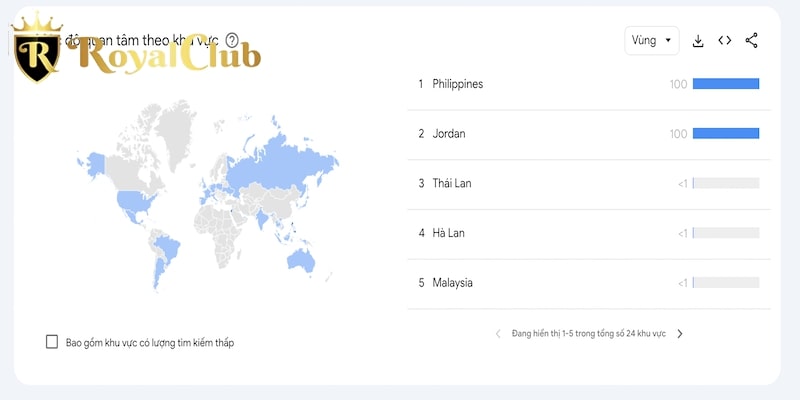
Task: Click the Vùng dropdown arrow
Action: tap(668, 41)
